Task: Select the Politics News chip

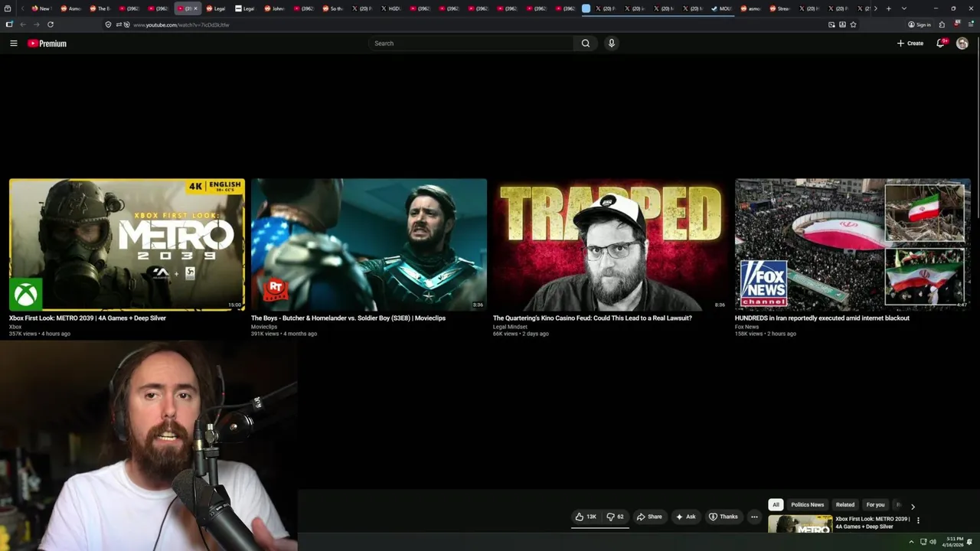Action: coord(807,505)
